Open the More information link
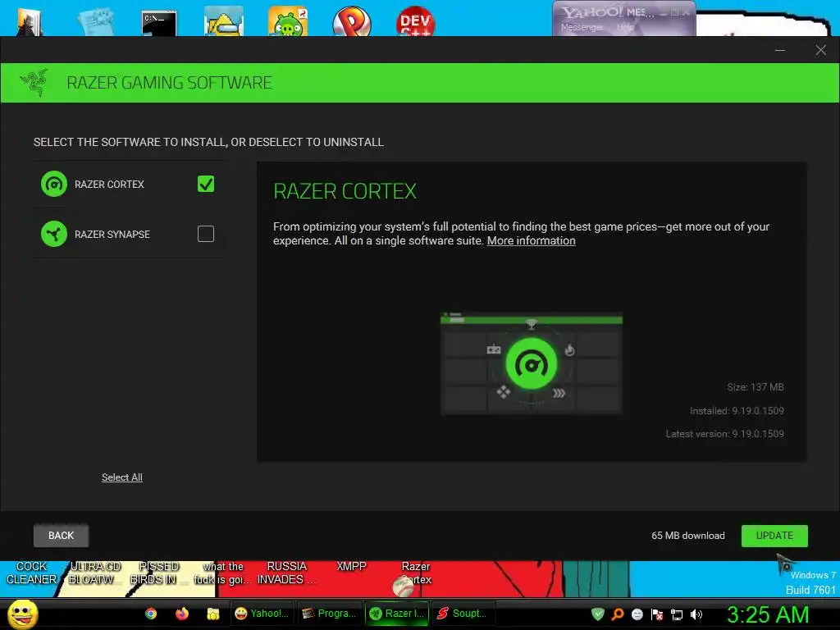The image size is (840, 630). (x=531, y=240)
